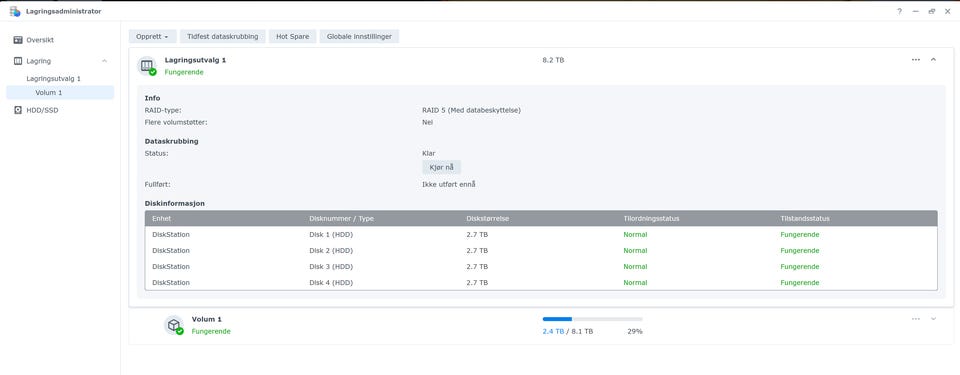960x375 pixels.
Task: Click the Fungerende status under Volum 1
Action: pyautogui.click(x=211, y=331)
